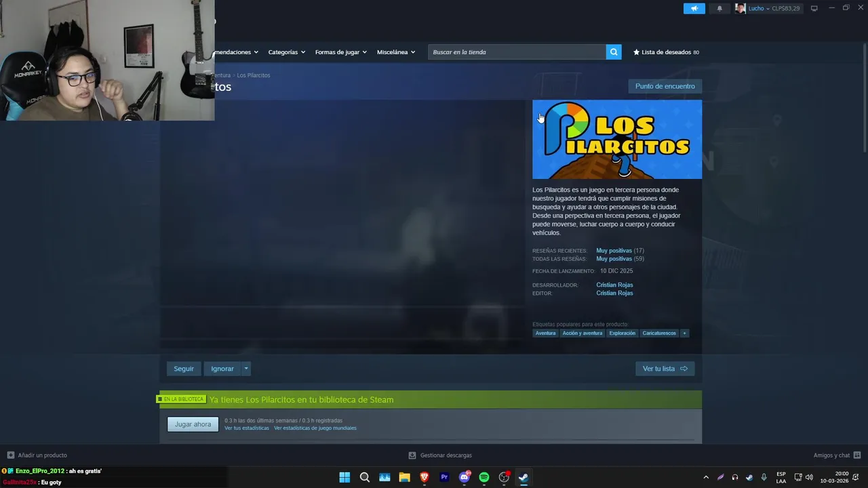Viewport: 868px width, 488px height.
Task: Open the volume tray control
Action: pyautogui.click(x=809, y=477)
